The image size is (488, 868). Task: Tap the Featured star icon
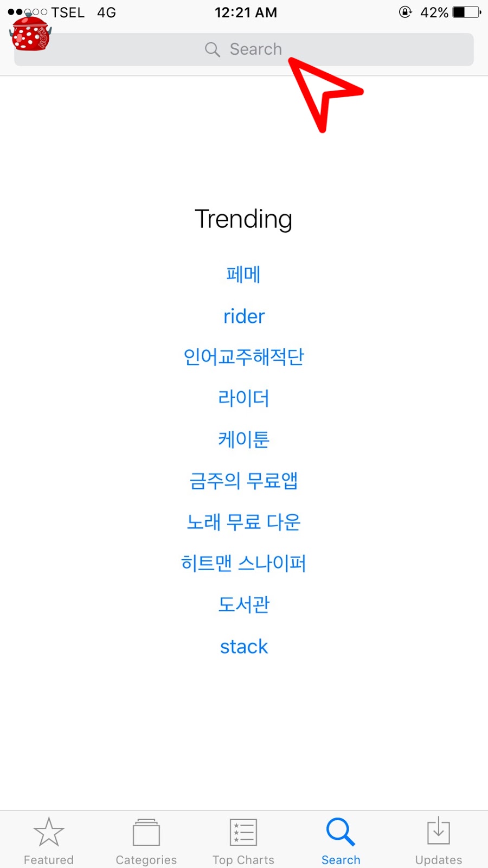pos(49,832)
